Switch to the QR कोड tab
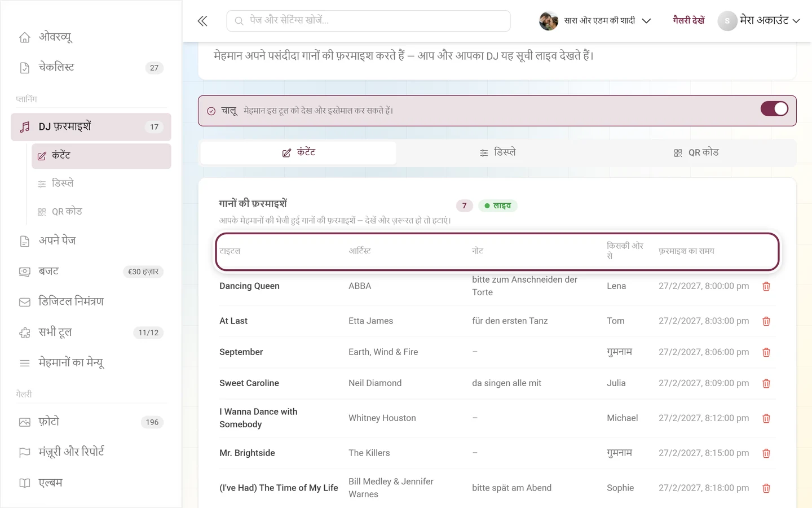The image size is (812, 508). coord(696,153)
